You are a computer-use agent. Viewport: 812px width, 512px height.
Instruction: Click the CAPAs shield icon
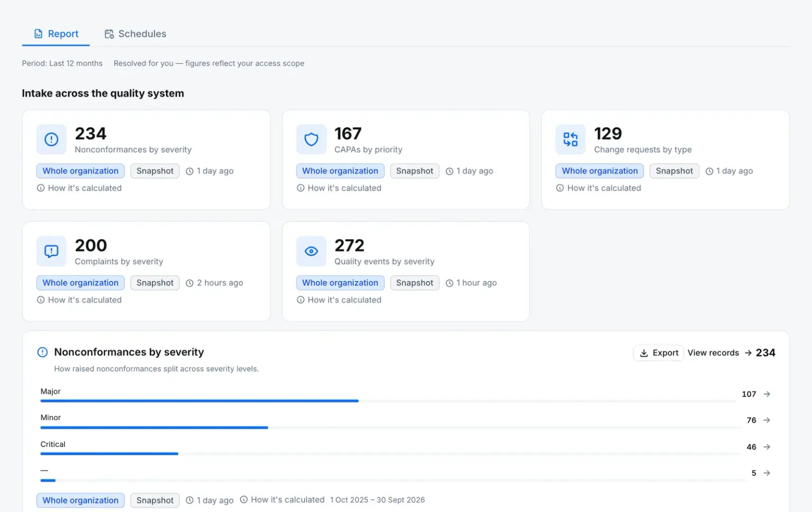(x=311, y=139)
